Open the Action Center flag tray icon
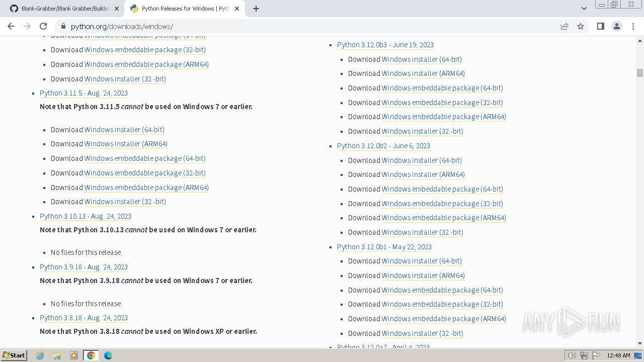 click(596, 355)
